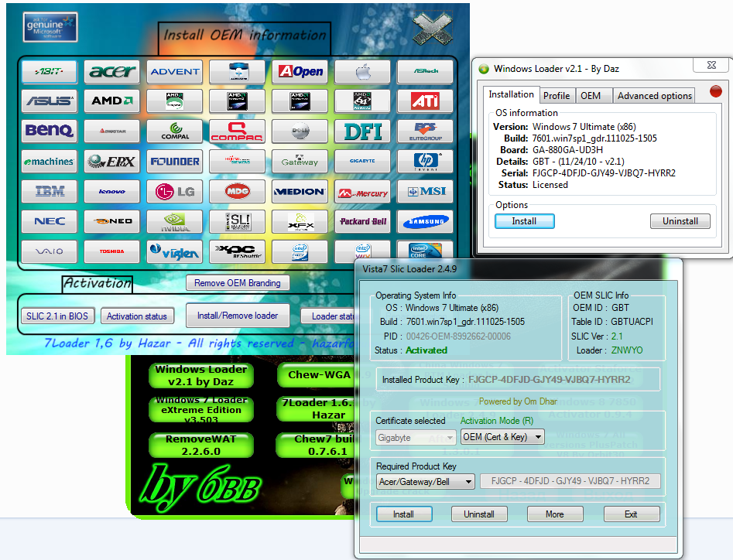Select the Packard Bell logo

point(362,221)
